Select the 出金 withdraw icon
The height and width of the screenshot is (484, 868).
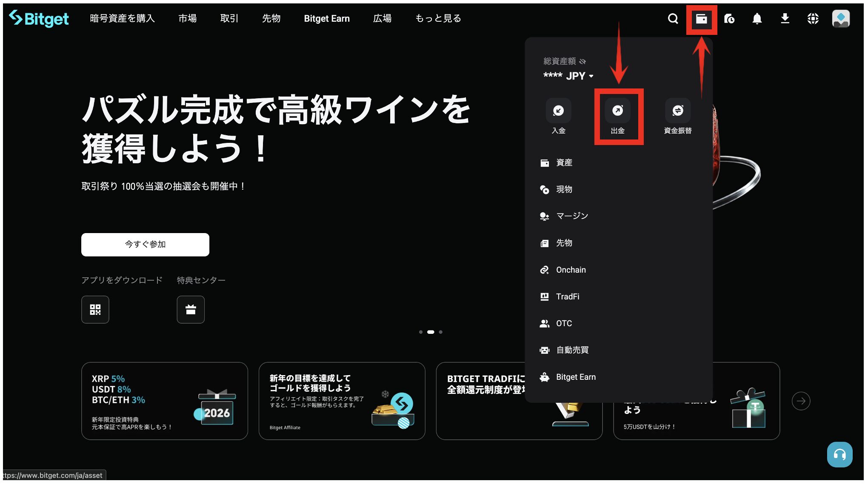(618, 111)
